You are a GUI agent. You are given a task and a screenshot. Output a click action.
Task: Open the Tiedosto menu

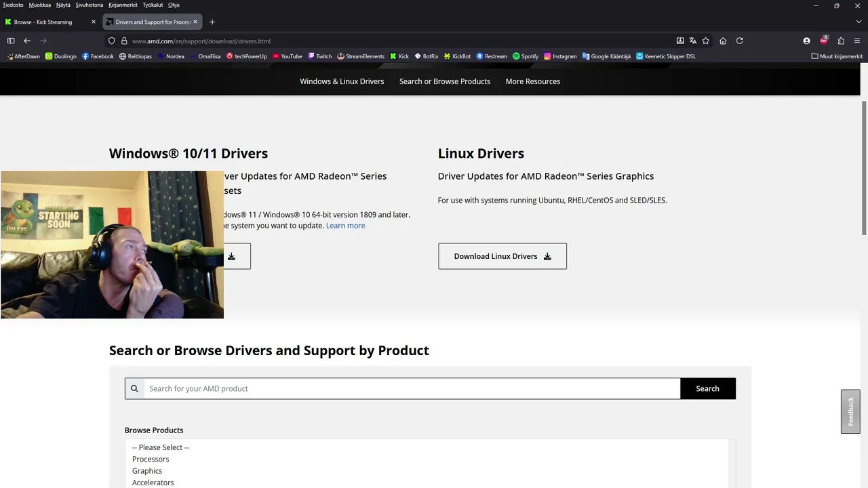[13, 5]
